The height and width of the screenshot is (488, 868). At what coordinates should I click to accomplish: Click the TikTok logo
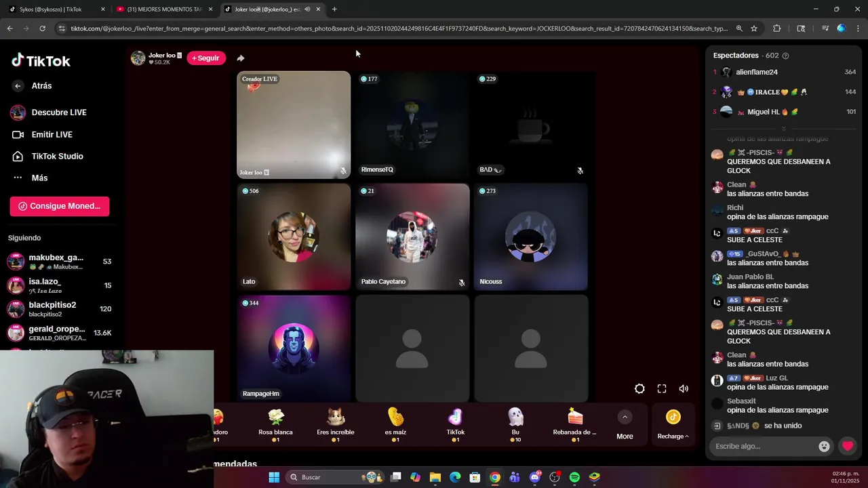click(x=41, y=60)
